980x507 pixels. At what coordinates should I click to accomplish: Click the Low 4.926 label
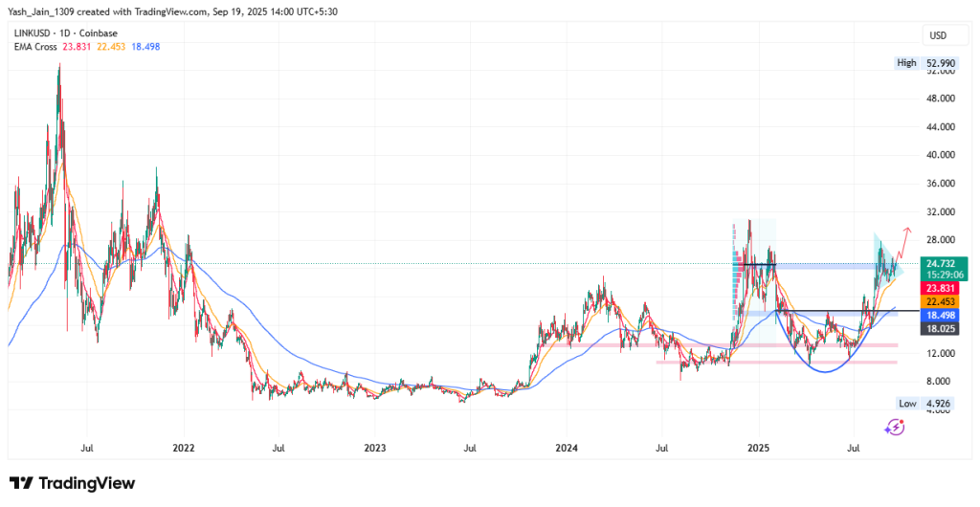click(925, 404)
